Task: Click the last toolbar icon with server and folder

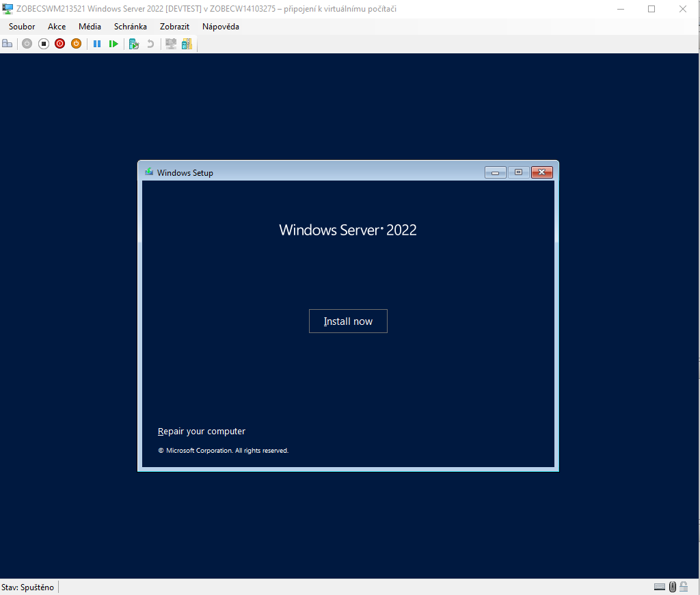Action: point(187,44)
